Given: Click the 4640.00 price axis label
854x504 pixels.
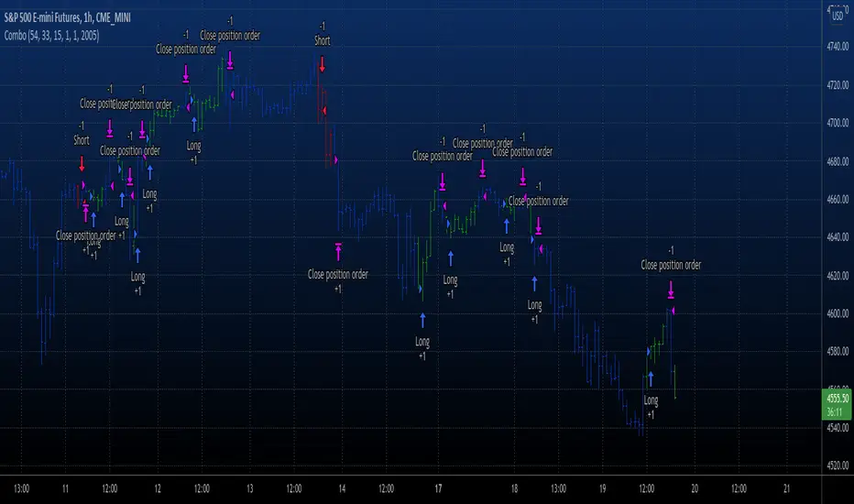Looking at the screenshot, I should pos(838,237).
